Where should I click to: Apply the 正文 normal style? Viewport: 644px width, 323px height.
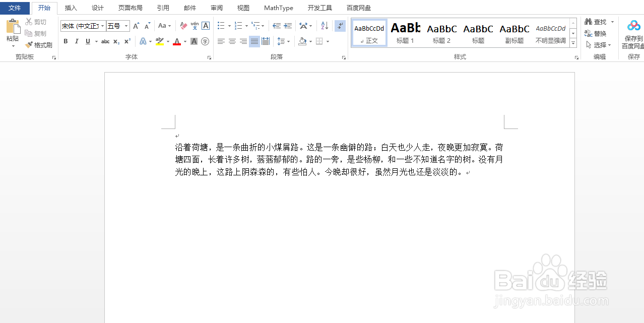369,33
